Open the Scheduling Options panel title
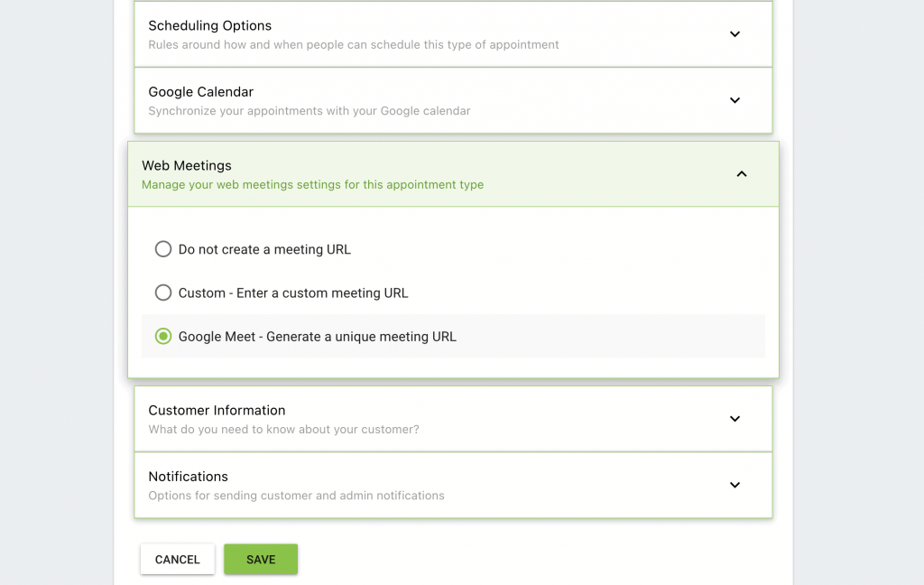 click(x=209, y=25)
